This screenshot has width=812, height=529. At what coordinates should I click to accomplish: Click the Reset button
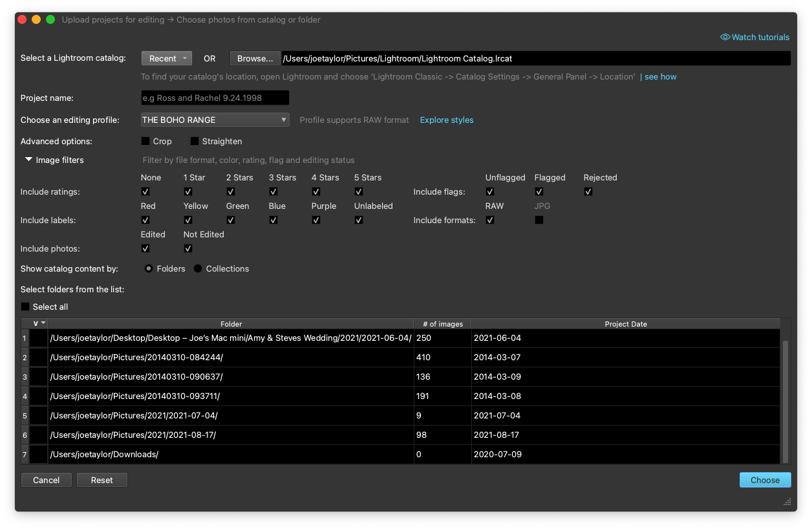tap(101, 480)
